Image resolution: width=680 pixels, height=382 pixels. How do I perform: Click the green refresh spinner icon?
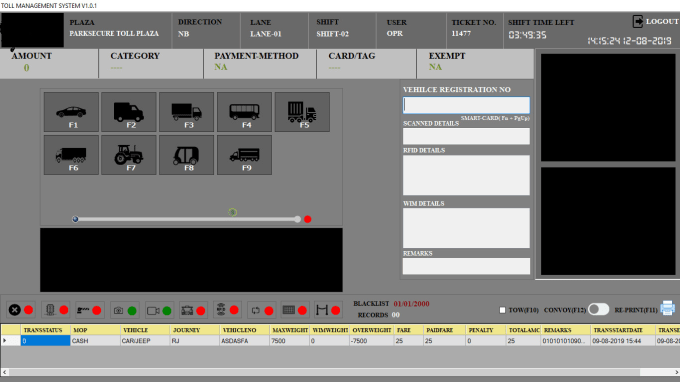click(233, 212)
